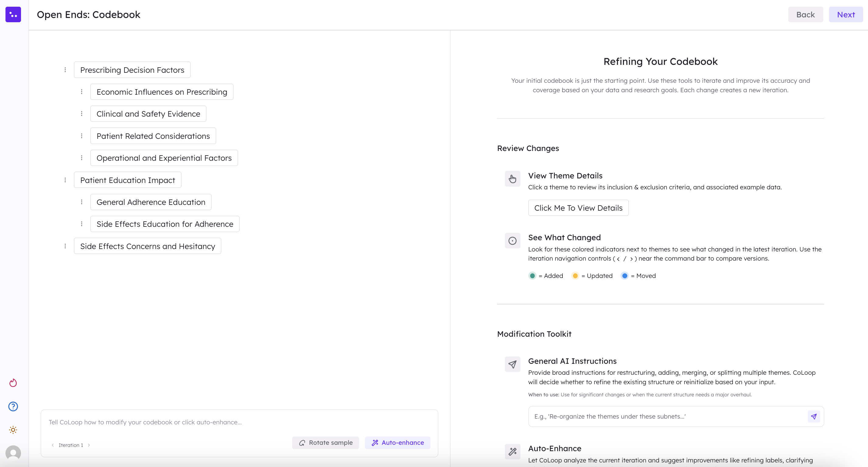Image resolution: width=868 pixels, height=467 pixels.
Task: Open the flame activity icon in sidebar
Action: coord(13,383)
